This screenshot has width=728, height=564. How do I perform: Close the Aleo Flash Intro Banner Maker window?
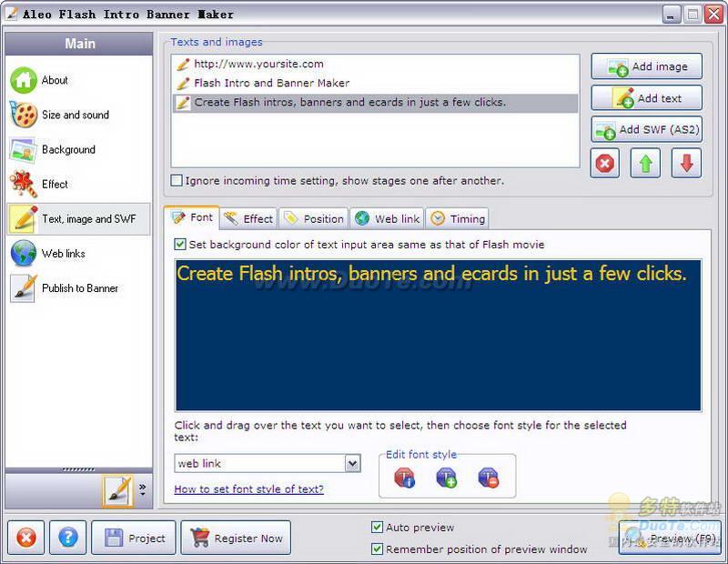714,15
